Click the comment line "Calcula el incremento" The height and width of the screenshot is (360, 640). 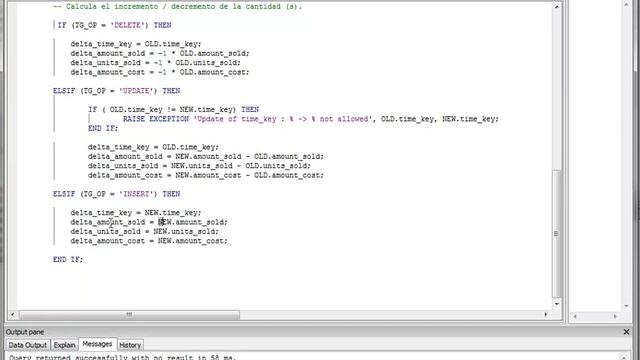[x=178, y=7]
